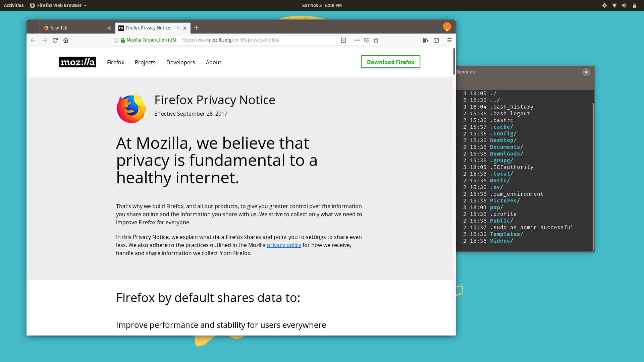Click the Download Firefox button
Viewport: 644px width, 362px height.
click(x=390, y=62)
